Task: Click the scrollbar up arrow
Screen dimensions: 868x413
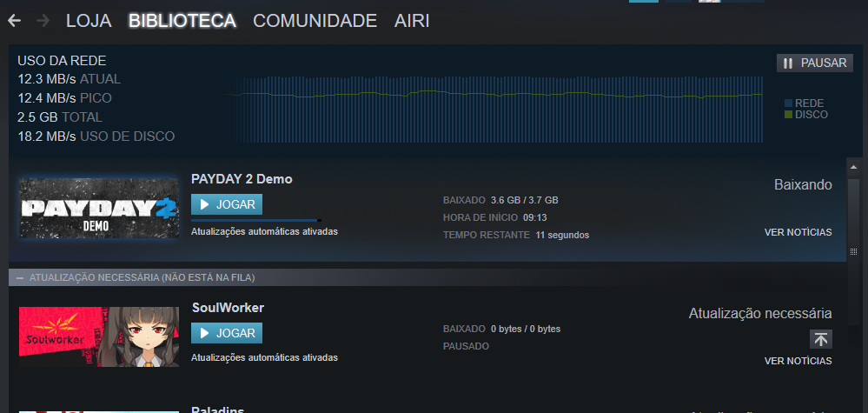Action: click(853, 167)
